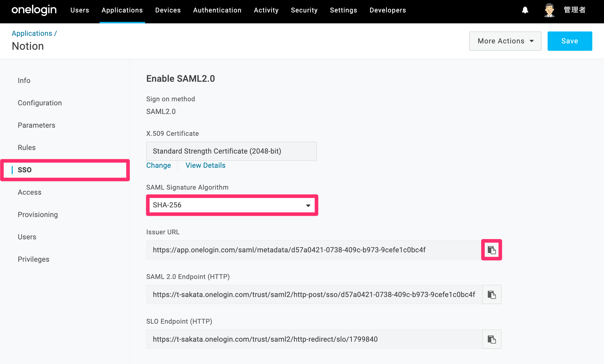Screen dimensions: 604x364
Task: Open the Devices top menu
Action: click(168, 10)
